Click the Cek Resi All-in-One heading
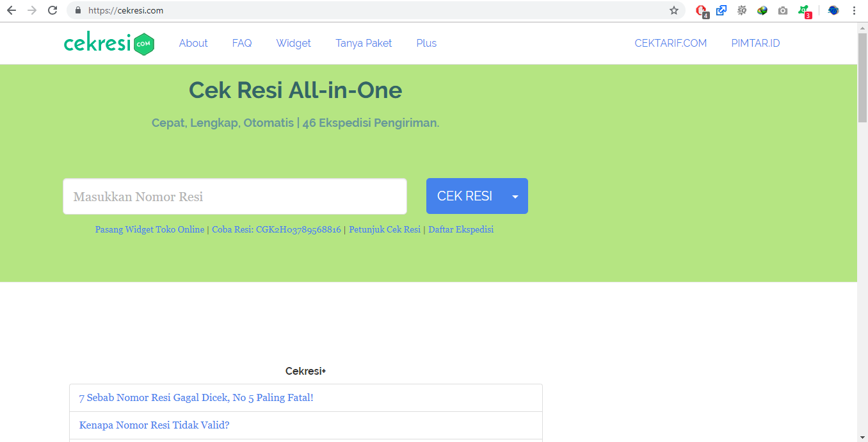The height and width of the screenshot is (442, 868). click(296, 90)
